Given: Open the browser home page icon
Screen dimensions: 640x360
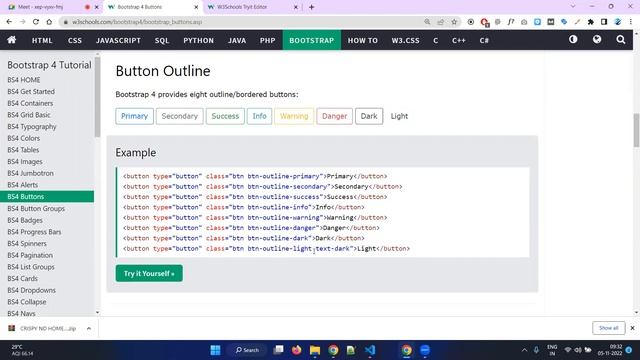Looking at the screenshot, I should tap(49, 22).
